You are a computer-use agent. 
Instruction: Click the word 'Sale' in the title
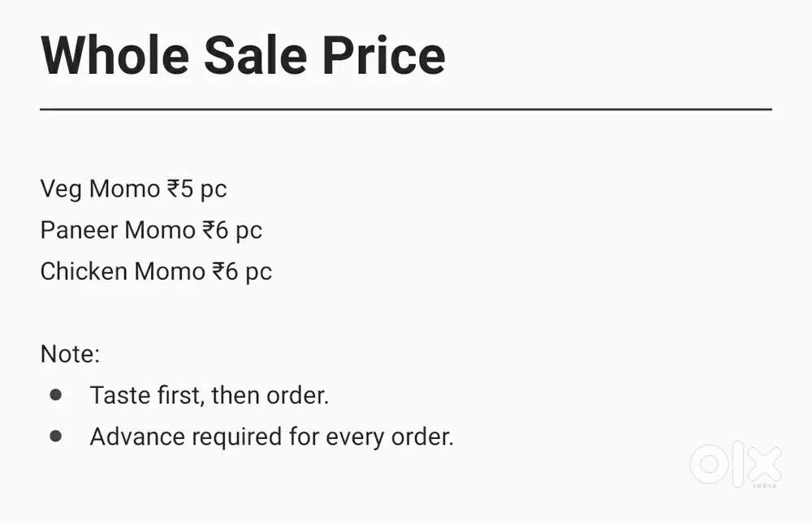coord(255,55)
